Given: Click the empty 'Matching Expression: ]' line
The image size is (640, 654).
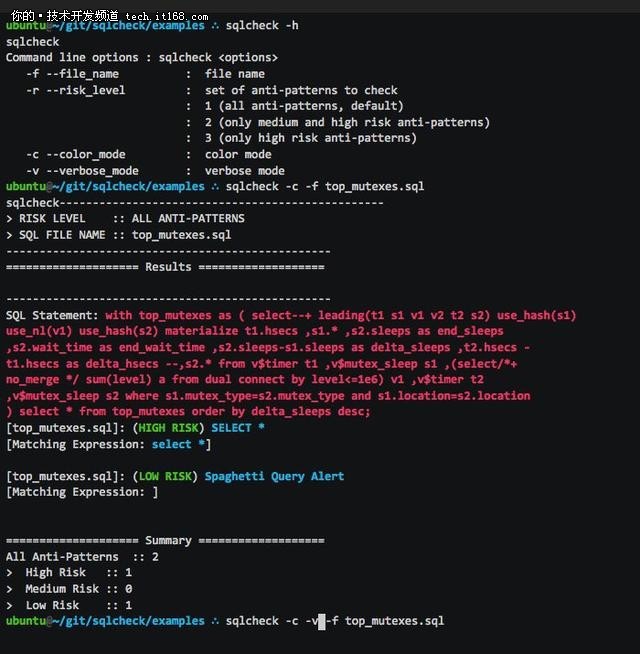Looking at the screenshot, I should (x=82, y=492).
